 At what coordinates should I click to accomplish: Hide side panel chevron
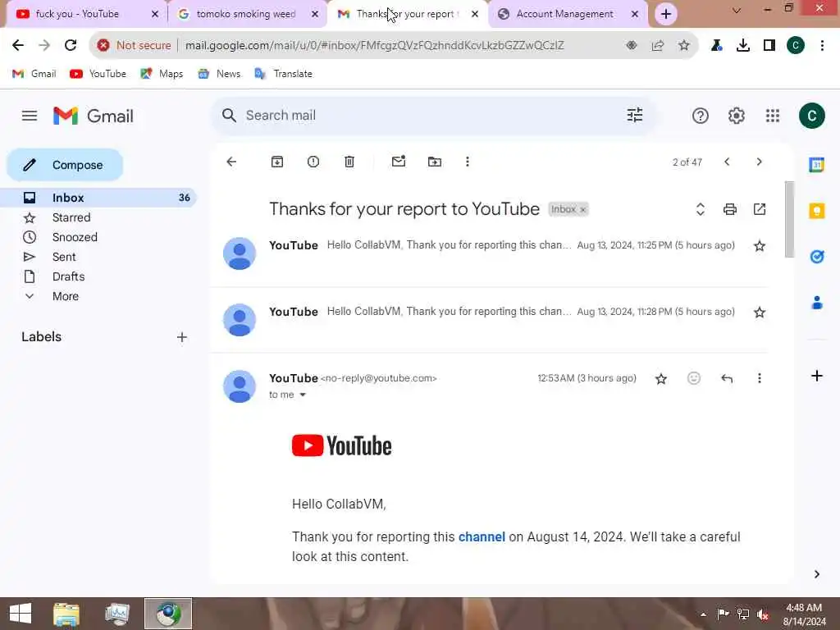[816, 574]
